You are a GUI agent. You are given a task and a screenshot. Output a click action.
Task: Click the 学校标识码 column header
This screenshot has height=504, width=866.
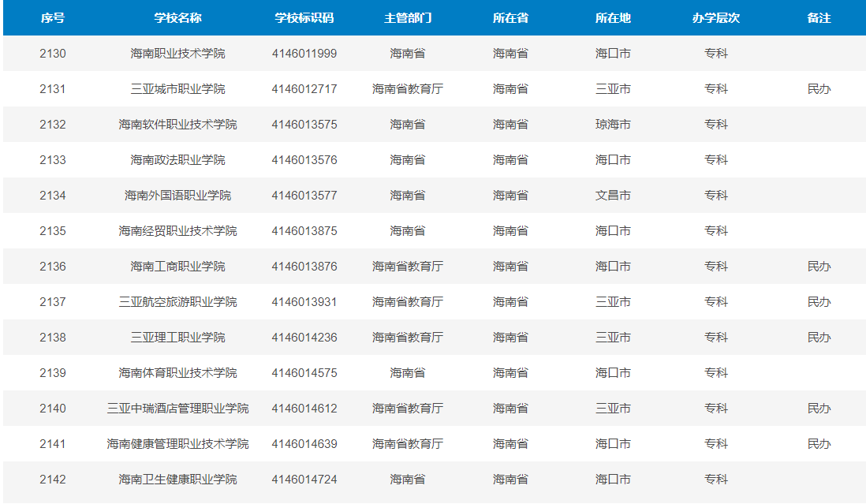[304, 17]
